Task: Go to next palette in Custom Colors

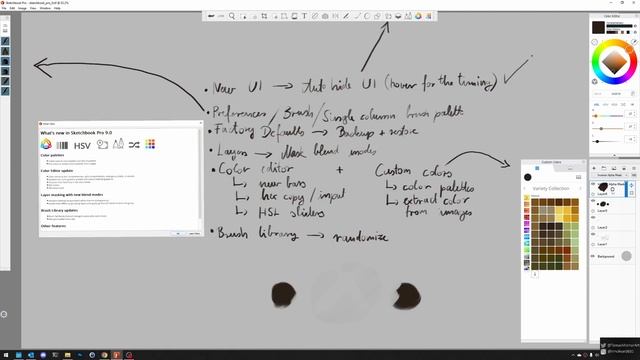Action: (x=581, y=189)
